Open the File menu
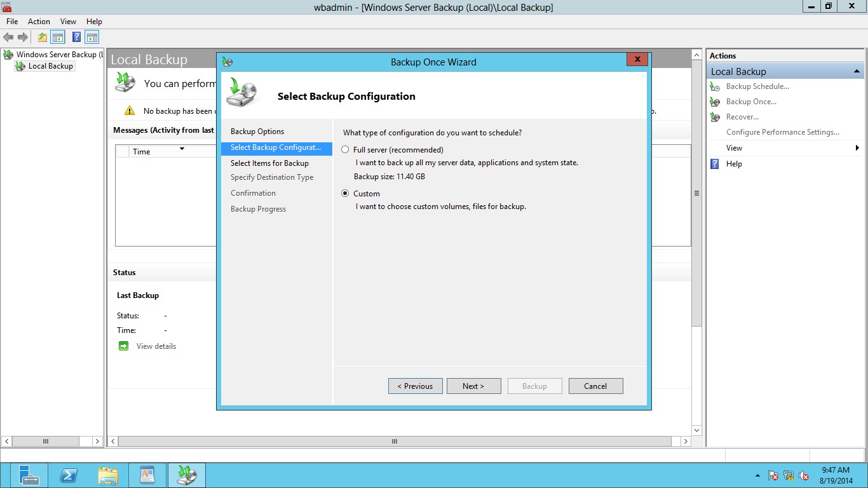868x488 pixels. (x=12, y=22)
